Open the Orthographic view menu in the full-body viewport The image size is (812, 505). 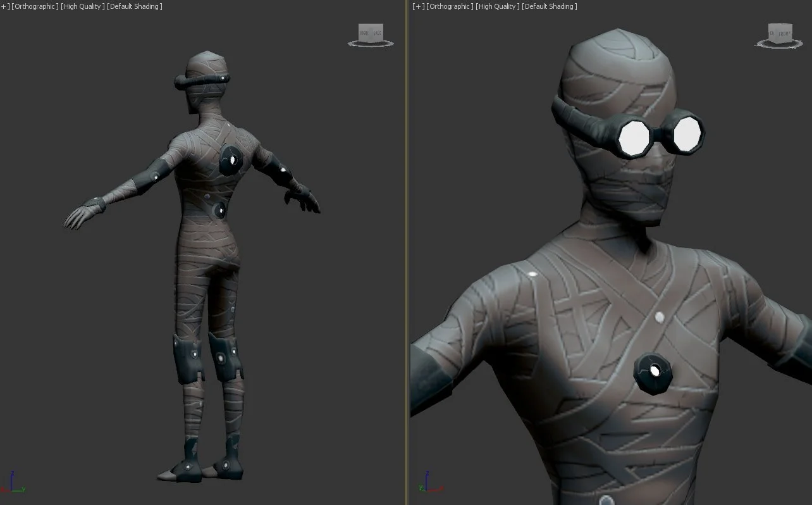click(x=35, y=6)
